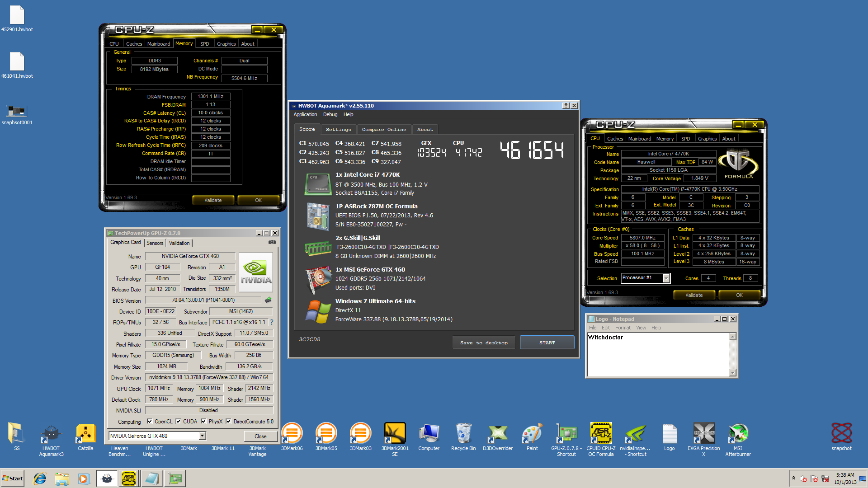Click GPU-Z screenshot camera icon
Image resolution: width=868 pixels, height=488 pixels.
point(272,242)
